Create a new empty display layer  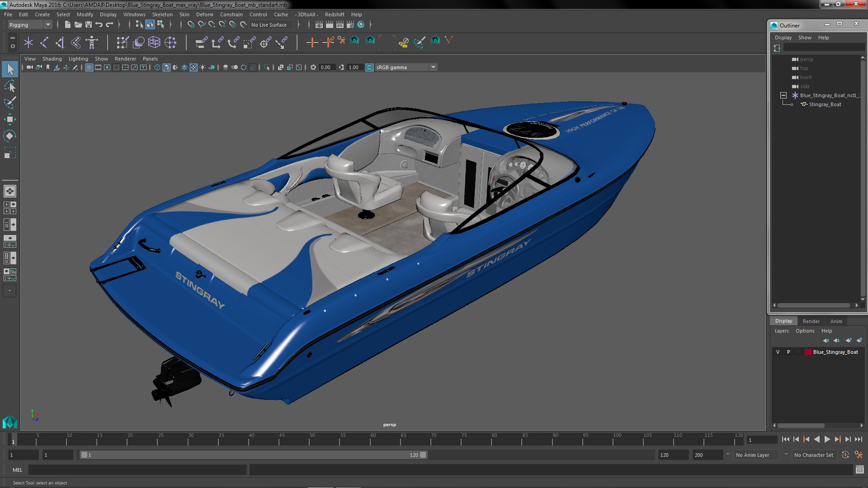click(849, 340)
